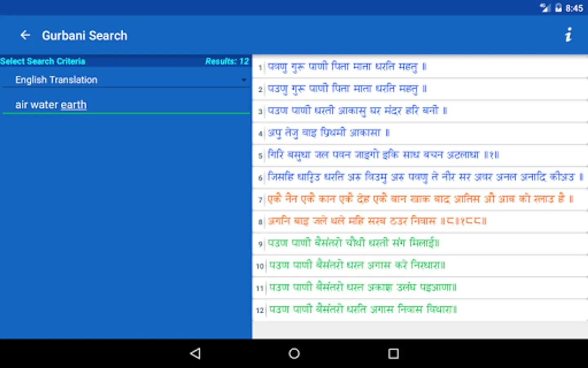This screenshot has height=368, width=588.
Task: Open search result number 1
Action: 420,67
